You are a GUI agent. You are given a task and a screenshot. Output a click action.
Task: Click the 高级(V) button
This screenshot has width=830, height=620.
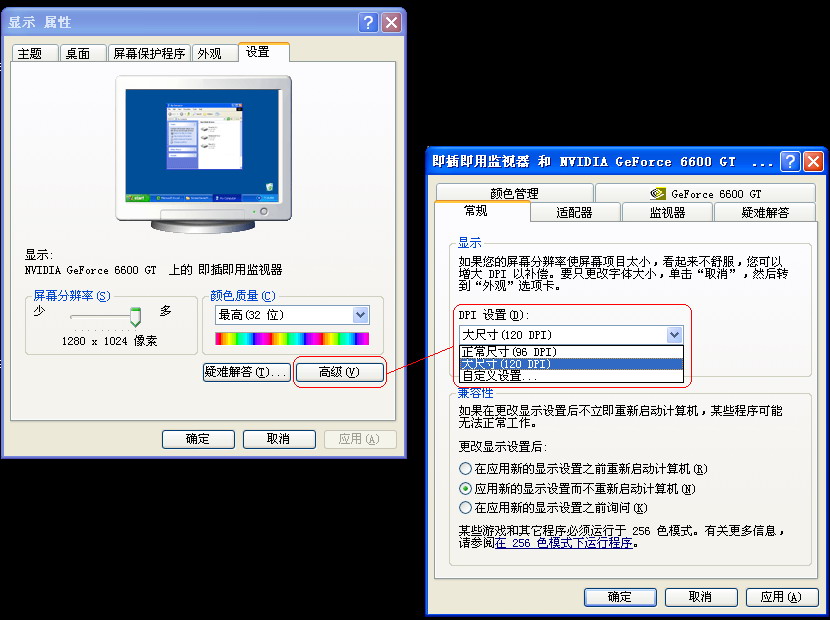339,372
